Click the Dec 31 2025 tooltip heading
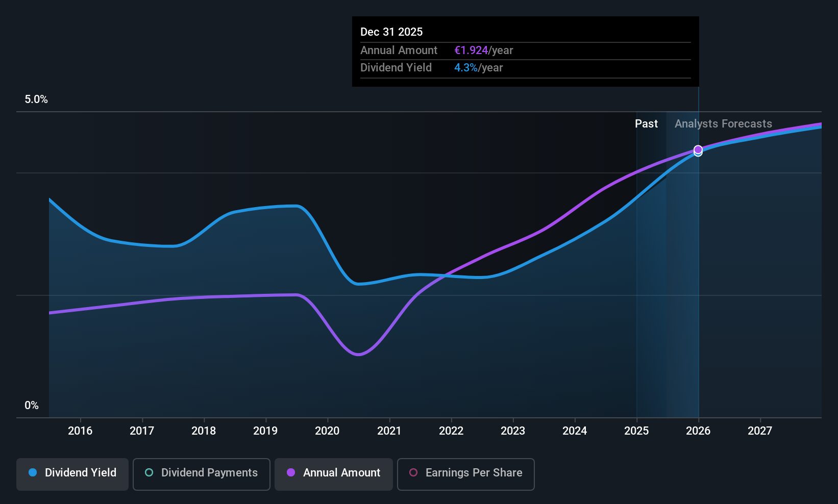 (391, 32)
